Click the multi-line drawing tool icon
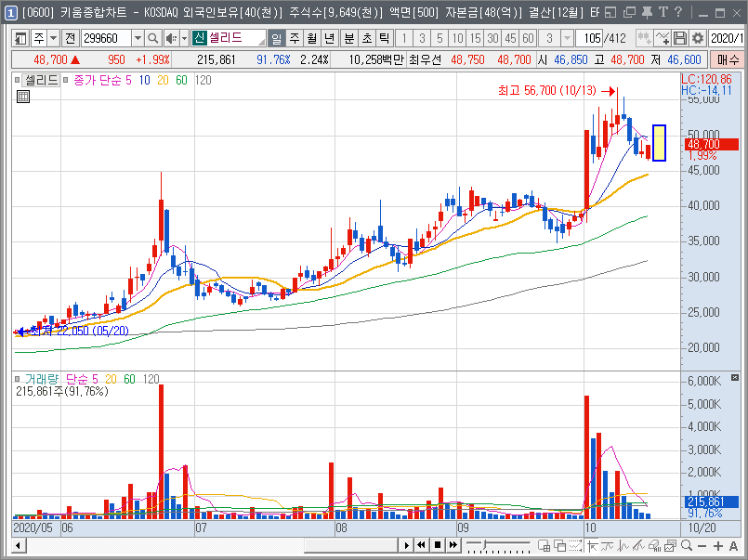The width and height of the screenshot is (748, 560). [638, 545]
